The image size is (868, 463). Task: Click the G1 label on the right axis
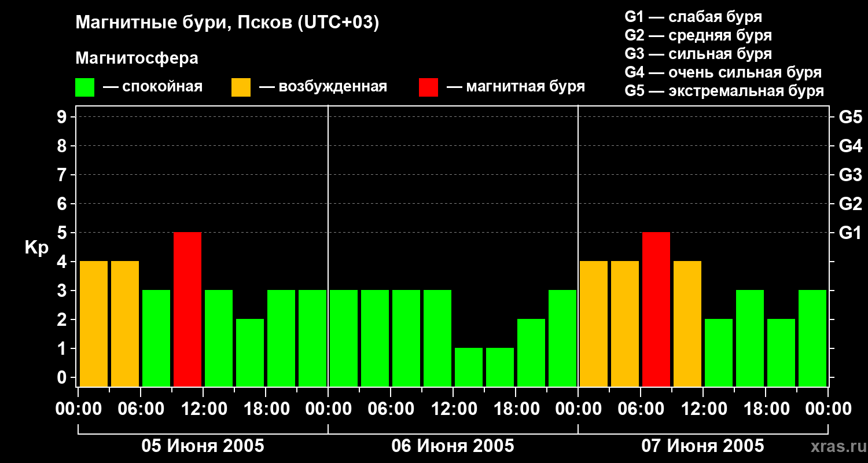click(x=850, y=233)
